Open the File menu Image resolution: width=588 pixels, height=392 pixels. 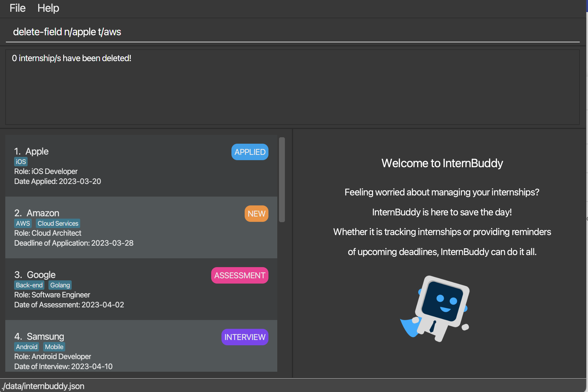coord(17,8)
